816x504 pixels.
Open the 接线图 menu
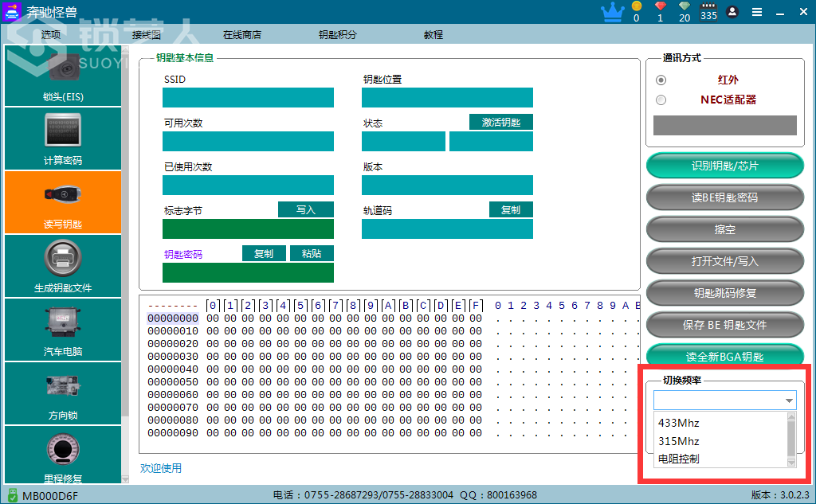pos(147,35)
